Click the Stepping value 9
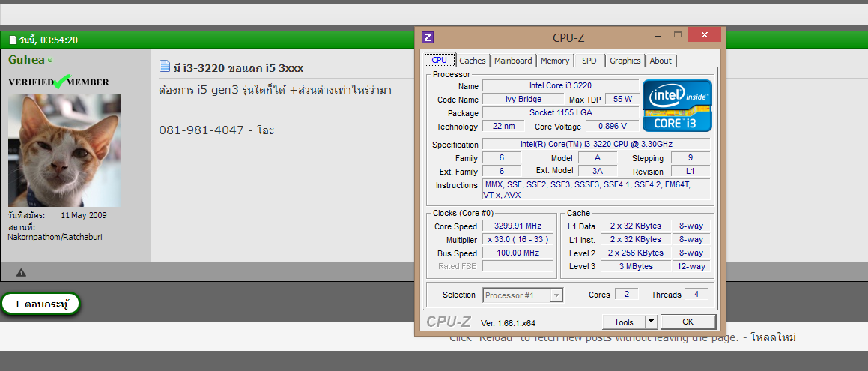Screen dimensions: 868x371 691,158
